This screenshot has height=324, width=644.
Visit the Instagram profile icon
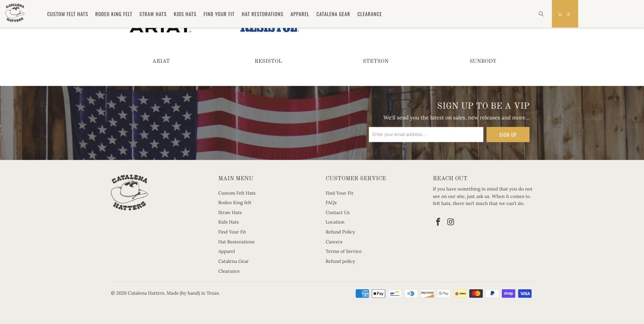(x=451, y=222)
